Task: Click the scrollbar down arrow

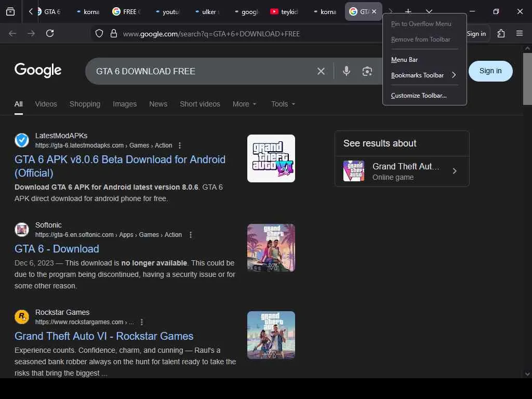Action: click(527, 374)
